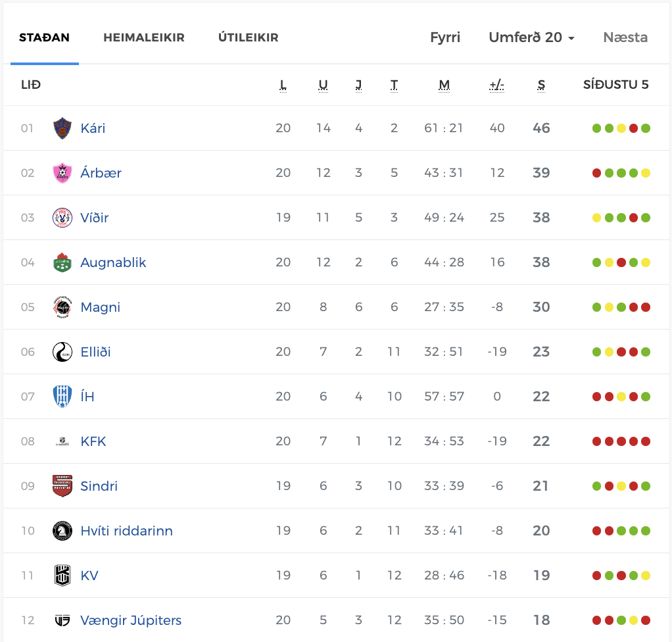The image size is (672, 642).
Task: Click the S points column header
Action: tap(541, 85)
